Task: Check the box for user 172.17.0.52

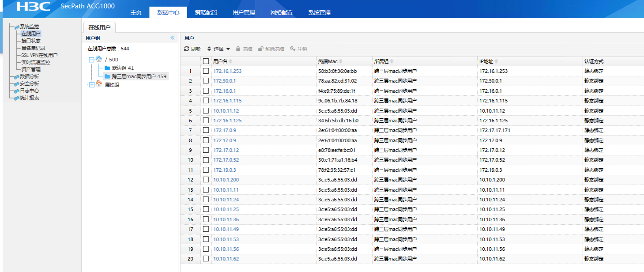Action: (206, 160)
